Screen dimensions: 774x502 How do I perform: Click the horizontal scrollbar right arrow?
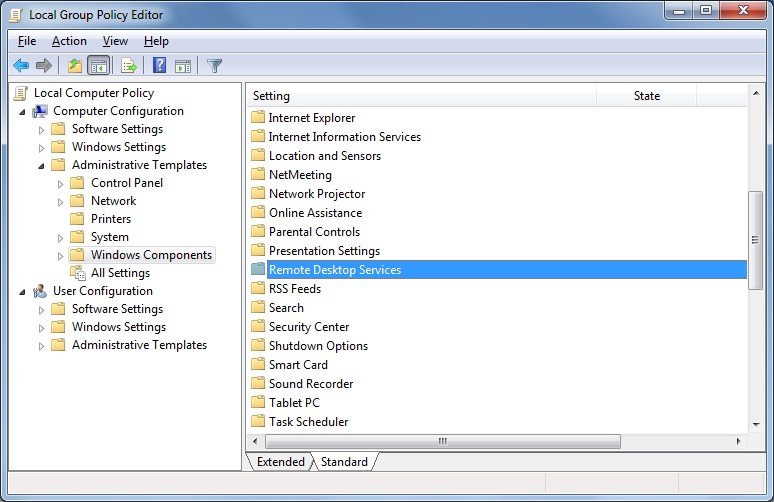tap(739, 441)
